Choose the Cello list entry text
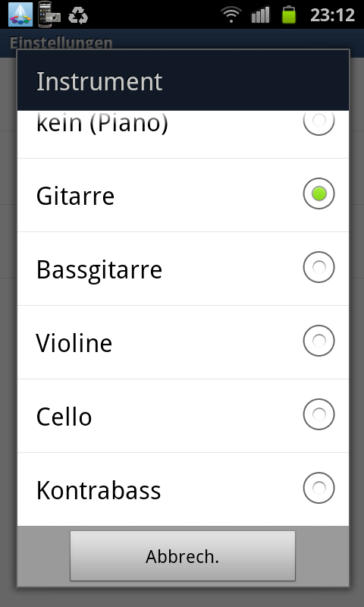364x607 pixels. pos(64,417)
